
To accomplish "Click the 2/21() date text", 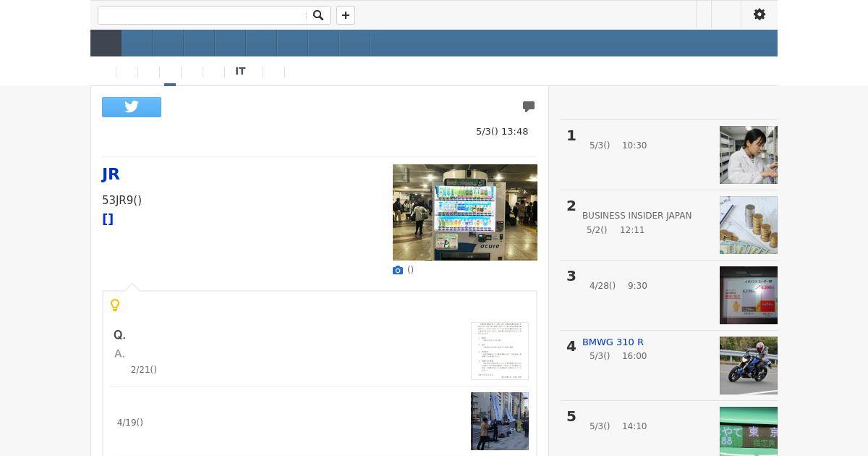I will [144, 370].
